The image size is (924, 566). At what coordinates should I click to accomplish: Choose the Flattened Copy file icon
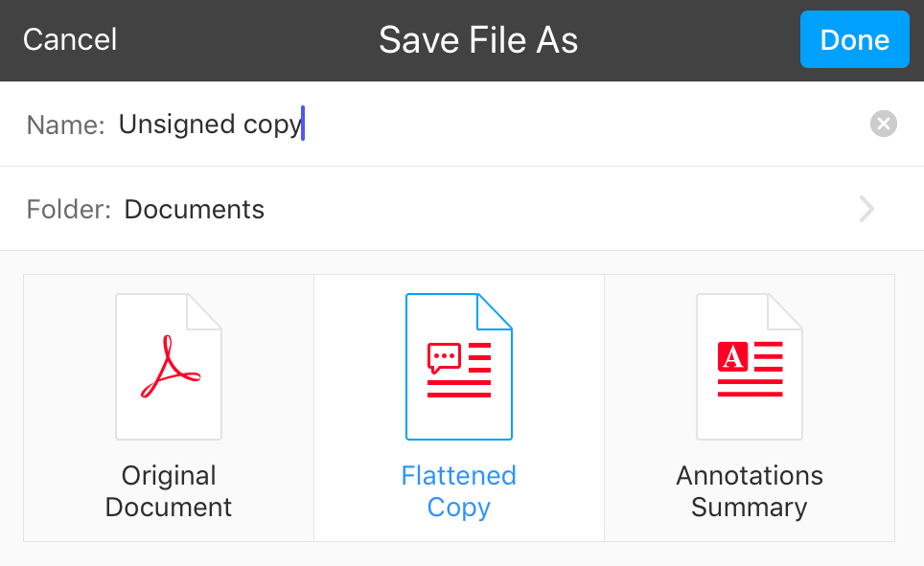(458, 367)
